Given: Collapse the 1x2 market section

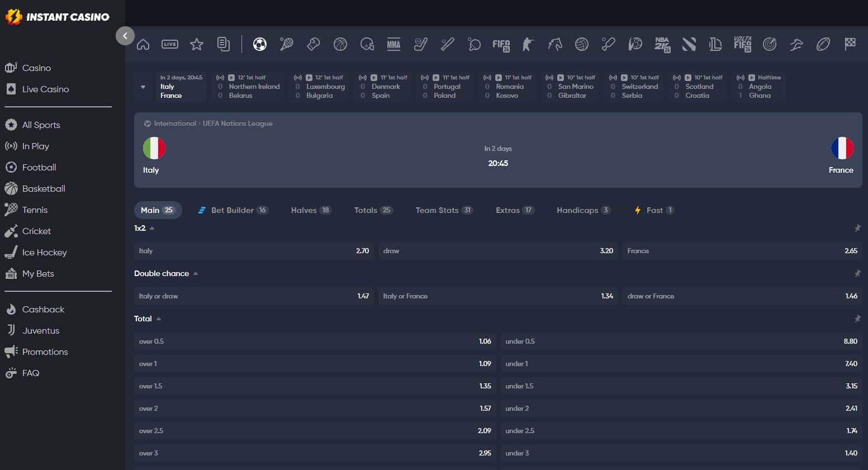Looking at the screenshot, I should click(152, 228).
